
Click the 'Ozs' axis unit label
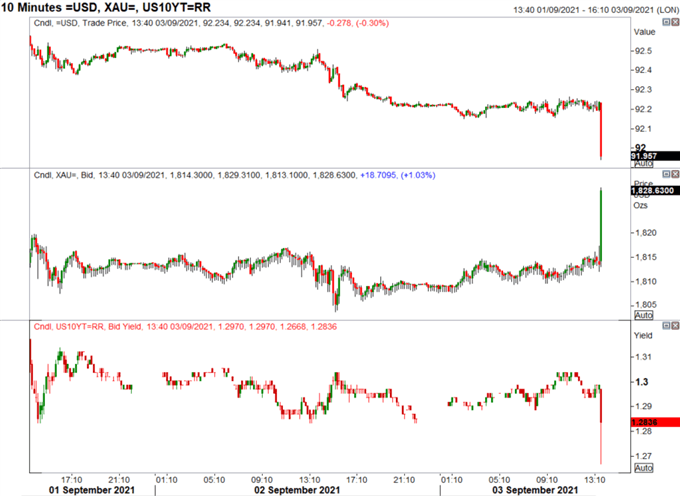641,205
